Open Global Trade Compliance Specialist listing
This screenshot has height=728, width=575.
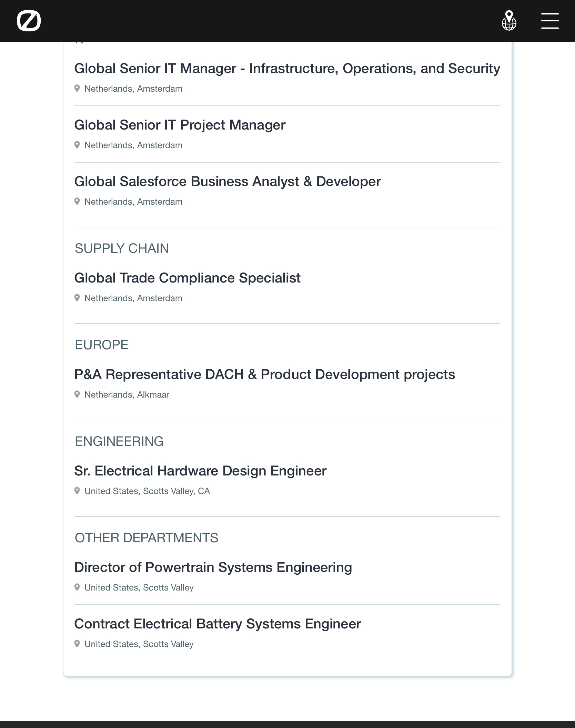pyautogui.click(x=187, y=278)
